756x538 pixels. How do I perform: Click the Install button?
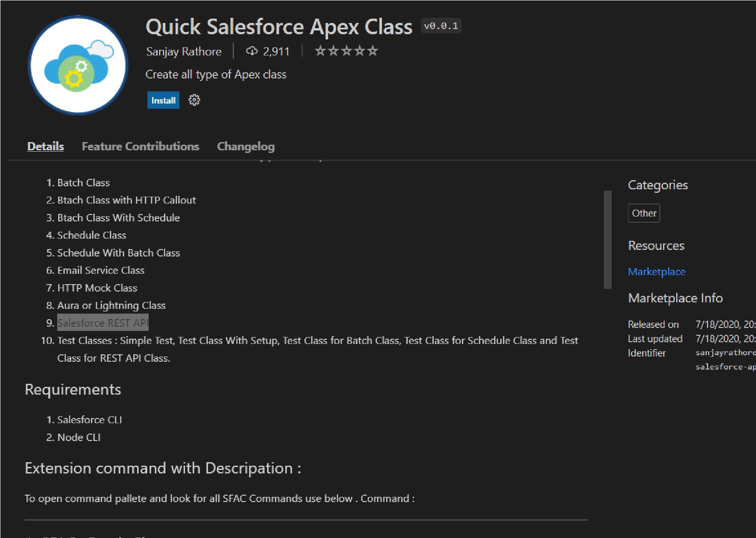click(163, 100)
